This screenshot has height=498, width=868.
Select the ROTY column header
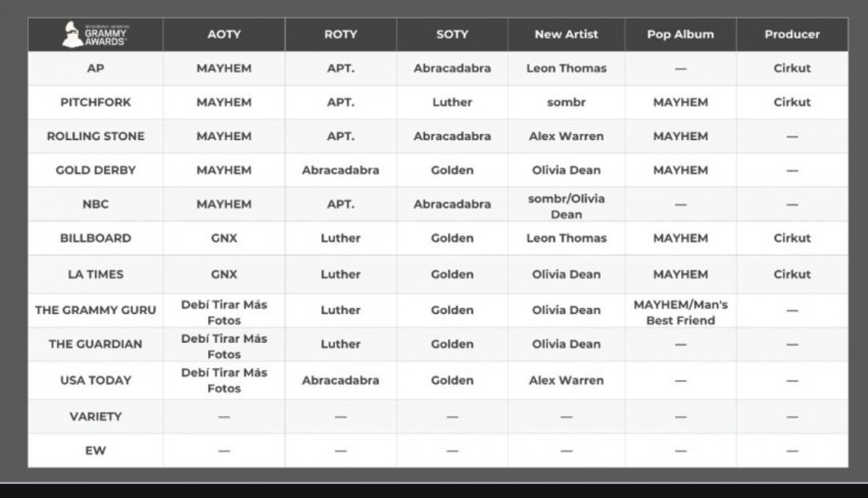coord(340,35)
